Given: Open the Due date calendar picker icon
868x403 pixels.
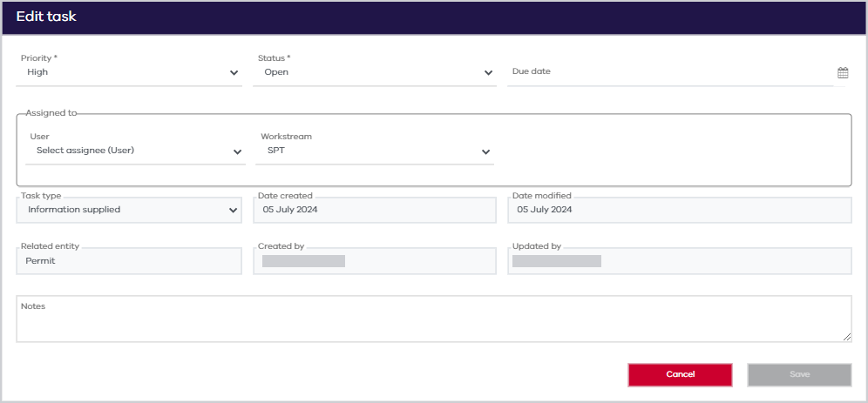Looking at the screenshot, I should pos(843,72).
